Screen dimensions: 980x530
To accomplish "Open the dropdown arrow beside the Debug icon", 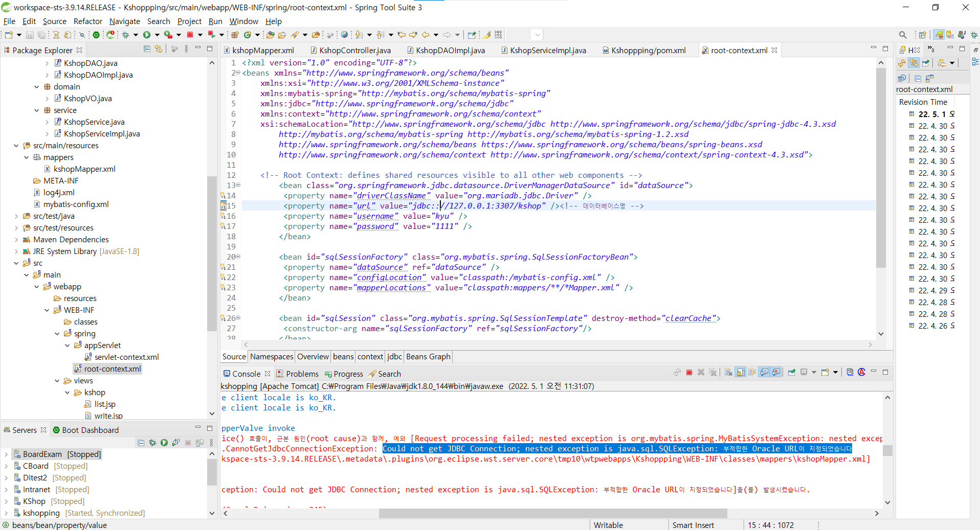I will [x=136, y=35].
